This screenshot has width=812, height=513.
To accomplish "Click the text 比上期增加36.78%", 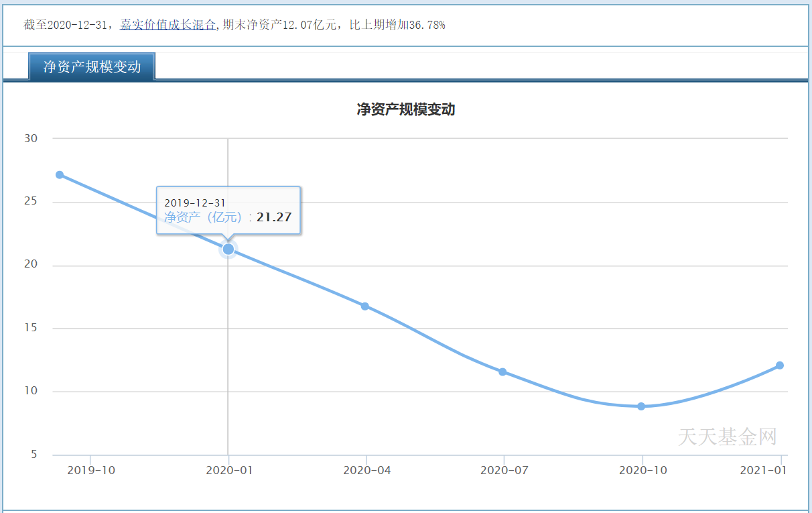I will (x=397, y=25).
